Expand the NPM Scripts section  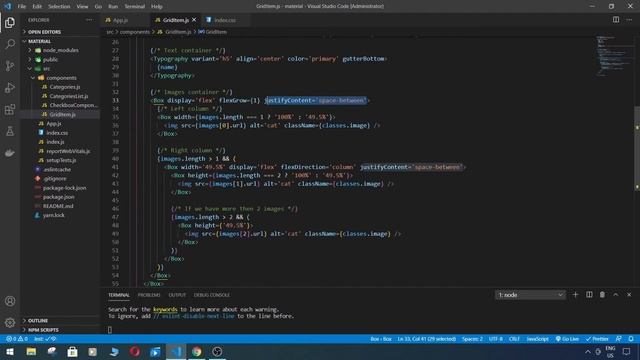pos(60,329)
